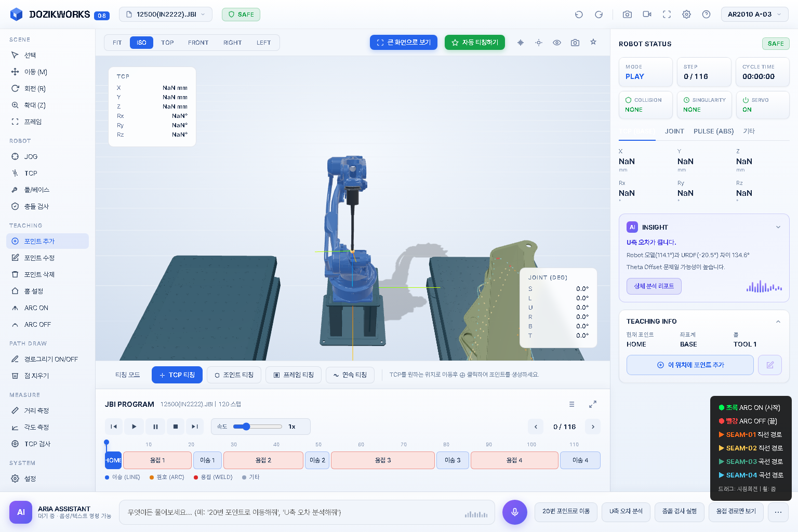This screenshot has width=798, height=532.
Task: Run 충돌 검사 from the sidebar
Action: 47,206
